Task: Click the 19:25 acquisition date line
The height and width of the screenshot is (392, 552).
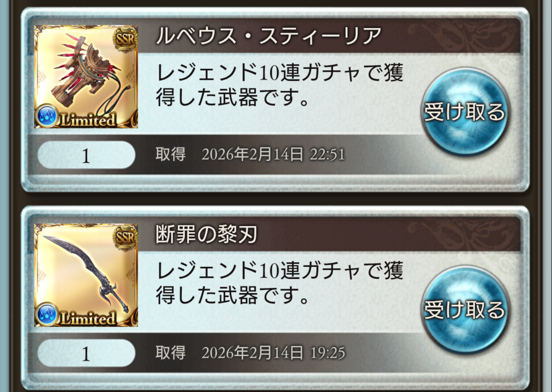Action: click(x=250, y=353)
